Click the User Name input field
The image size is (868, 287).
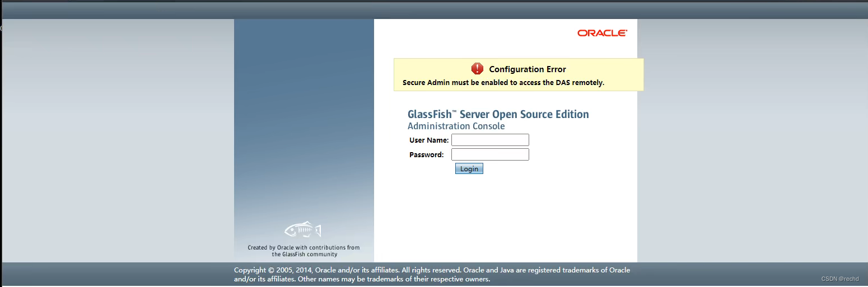pyautogui.click(x=490, y=140)
